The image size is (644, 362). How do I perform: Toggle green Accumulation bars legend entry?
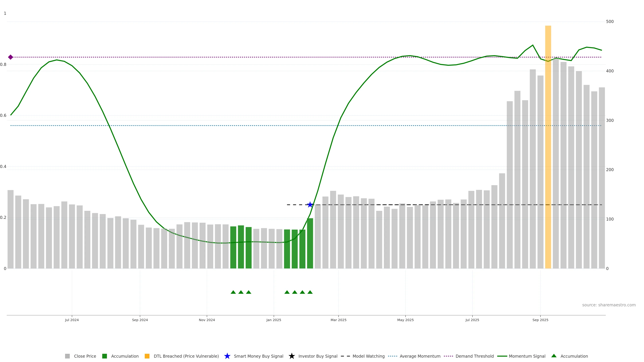(x=104, y=356)
